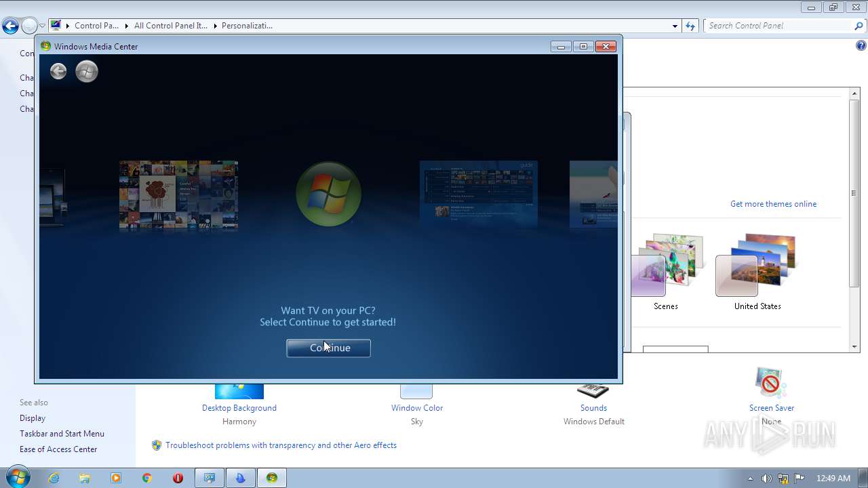Open network tray icon

pos(783,479)
